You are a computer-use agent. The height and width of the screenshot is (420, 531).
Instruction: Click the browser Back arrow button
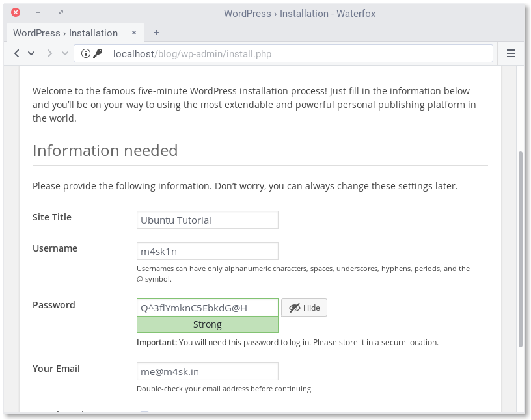click(17, 53)
